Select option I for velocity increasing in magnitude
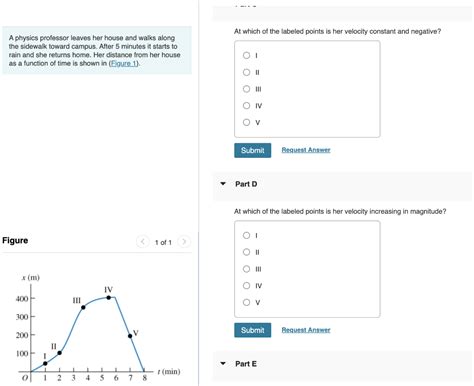The width and height of the screenshot is (474, 386). (x=246, y=235)
